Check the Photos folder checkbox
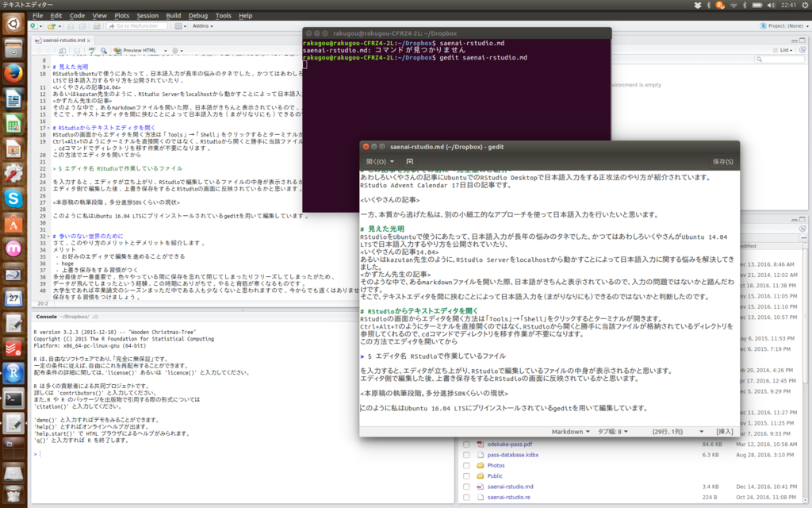Screen dimensions: 812x508 point(466,465)
